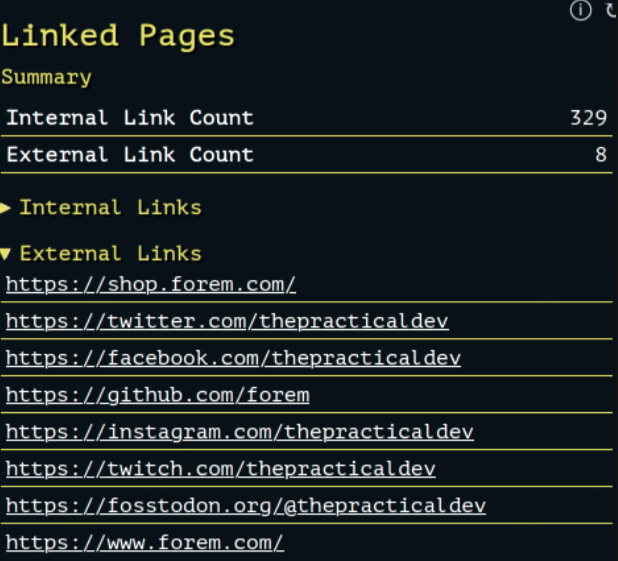Open the twitch.com/thepracticaldev link
This screenshot has height=561, width=618.
(221, 469)
